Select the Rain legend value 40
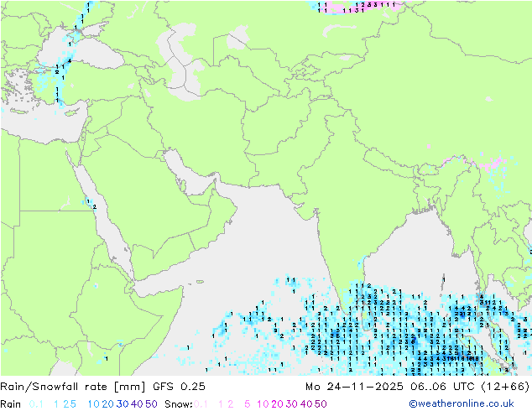Viewport: 532px width, 411px height. (137, 404)
